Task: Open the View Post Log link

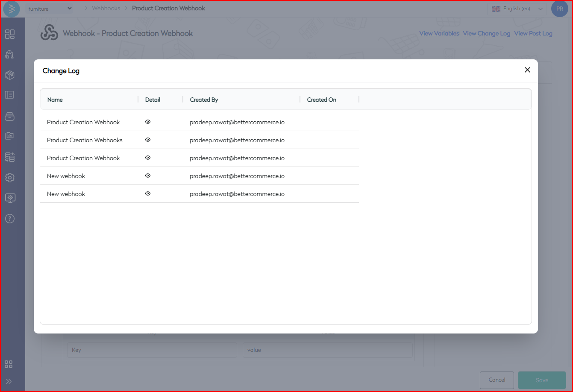Action: pyautogui.click(x=533, y=33)
